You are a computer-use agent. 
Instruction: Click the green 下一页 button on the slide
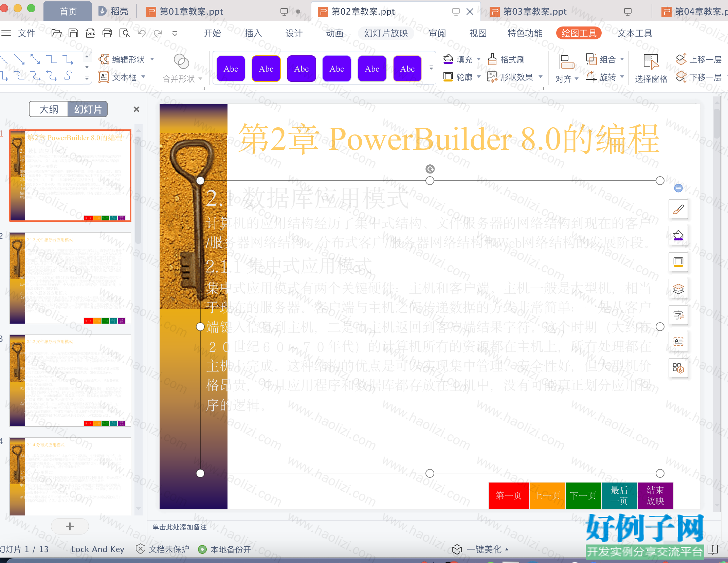click(x=583, y=495)
